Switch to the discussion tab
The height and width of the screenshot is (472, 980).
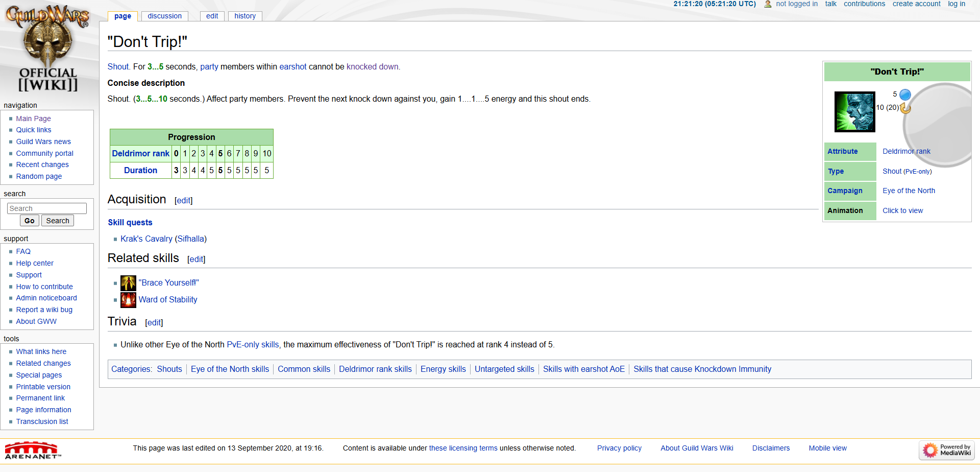point(164,16)
